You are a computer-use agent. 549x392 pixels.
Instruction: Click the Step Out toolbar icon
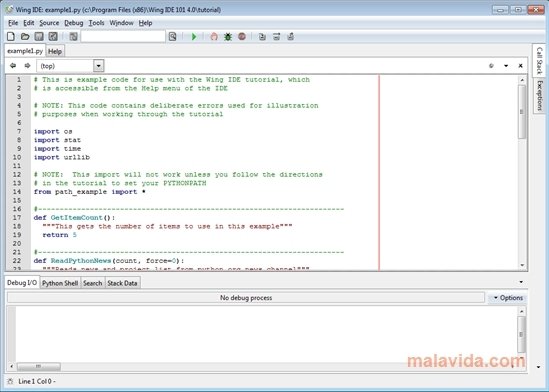(x=290, y=36)
